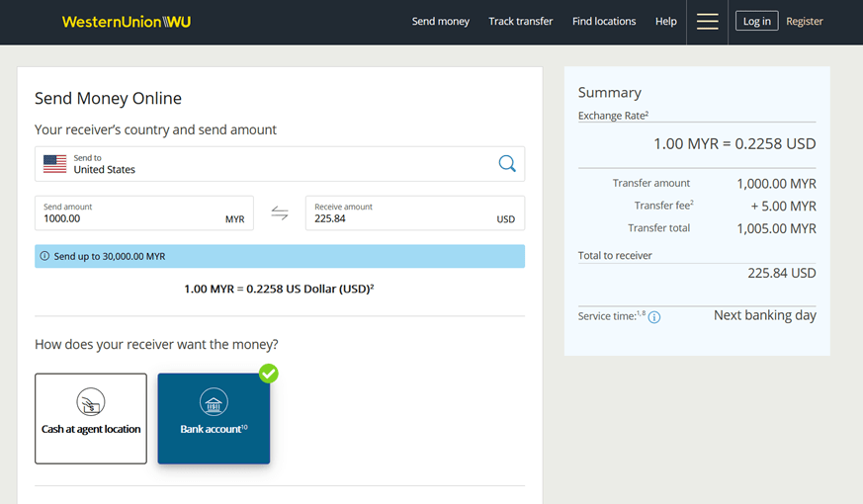Open Send money in the navigation

(x=440, y=22)
